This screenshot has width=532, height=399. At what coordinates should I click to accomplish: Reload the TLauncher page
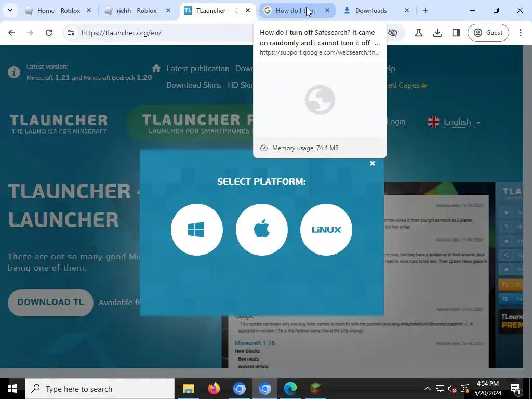pyautogui.click(x=49, y=33)
